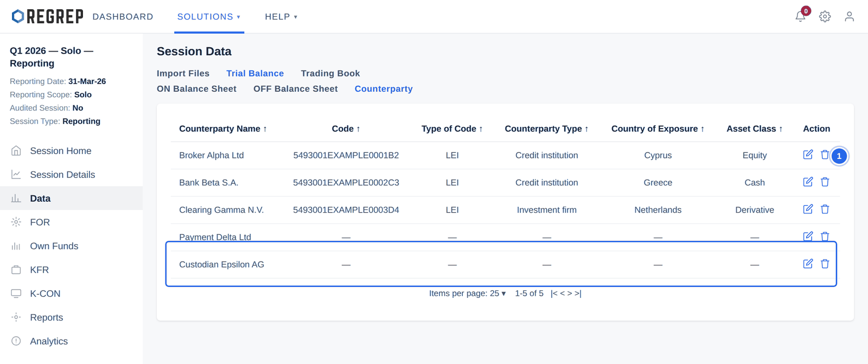This screenshot has height=364, width=868.
Task: Edit Bank Beta S.A. row
Action: tap(808, 182)
